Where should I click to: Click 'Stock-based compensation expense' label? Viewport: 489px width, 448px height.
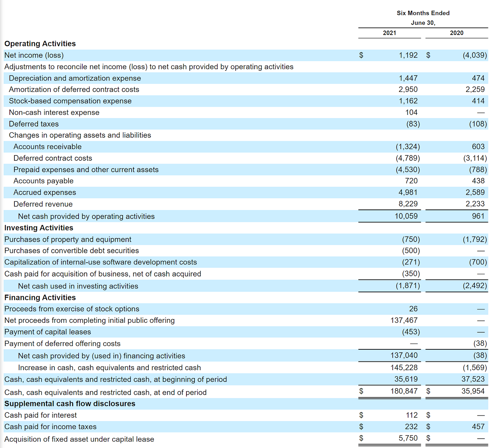pyautogui.click(x=70, y=101)
